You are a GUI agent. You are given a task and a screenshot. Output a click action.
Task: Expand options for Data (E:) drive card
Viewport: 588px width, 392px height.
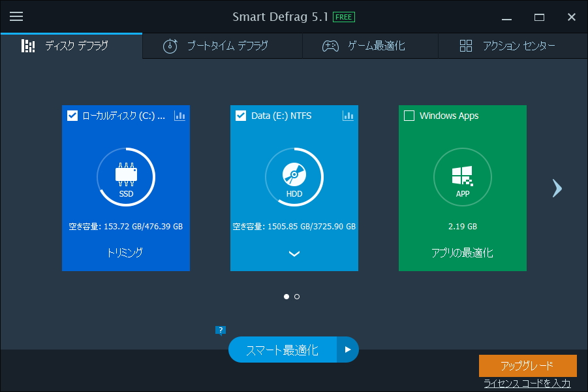tap(294, 254)
